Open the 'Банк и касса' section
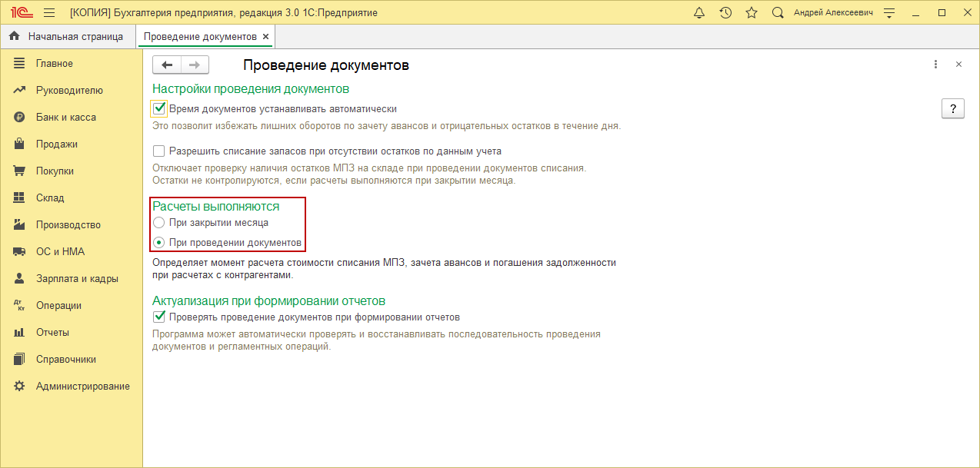980x468 pixels. coord(65,117)
